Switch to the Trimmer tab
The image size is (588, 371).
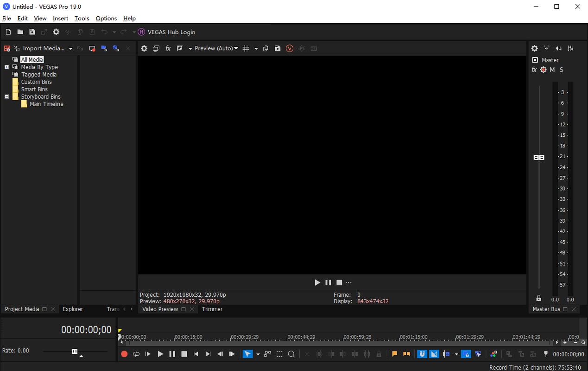click(212, 309)
